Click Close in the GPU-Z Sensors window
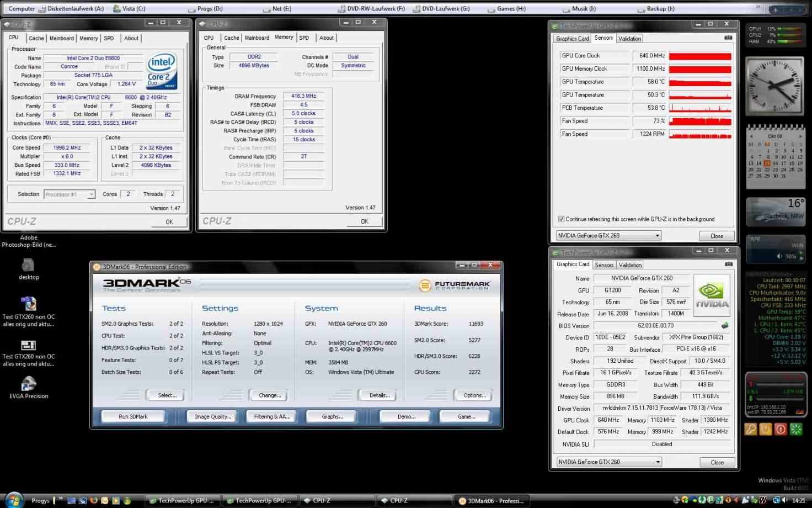 [717, 236]
